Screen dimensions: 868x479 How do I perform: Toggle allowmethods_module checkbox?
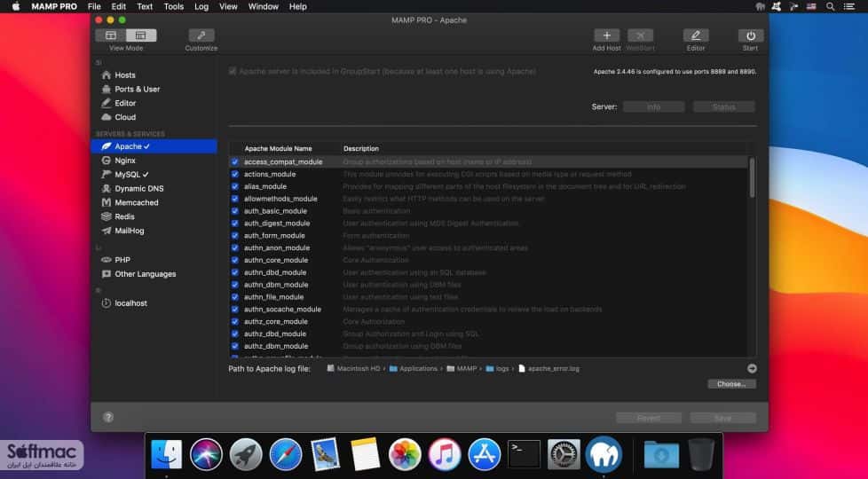point(234,199)
